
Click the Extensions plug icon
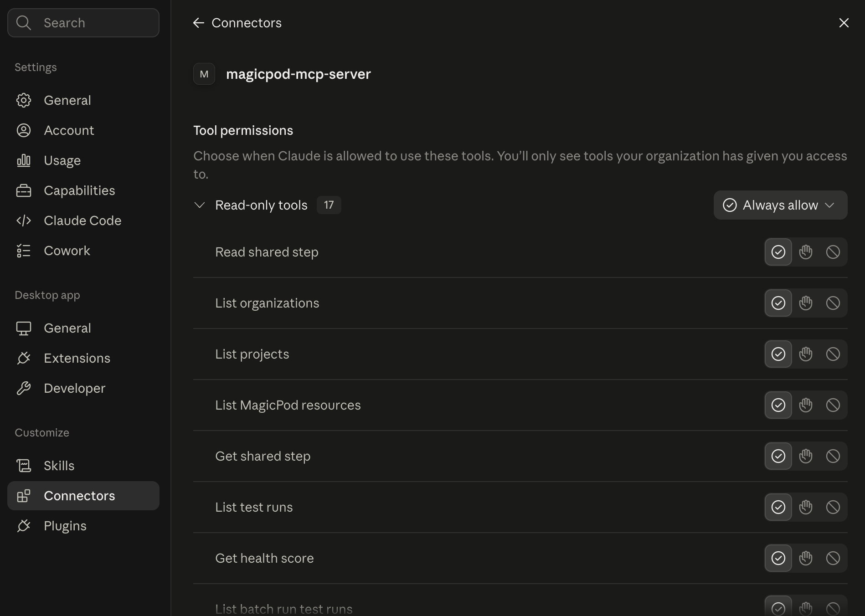(x=24, y=358)
